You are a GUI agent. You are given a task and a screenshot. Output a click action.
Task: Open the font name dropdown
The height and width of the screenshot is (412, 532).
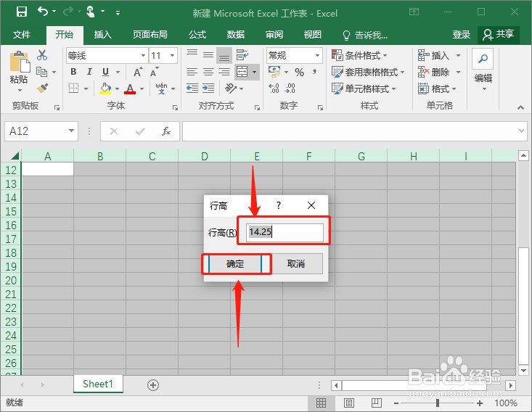(143, 55)
